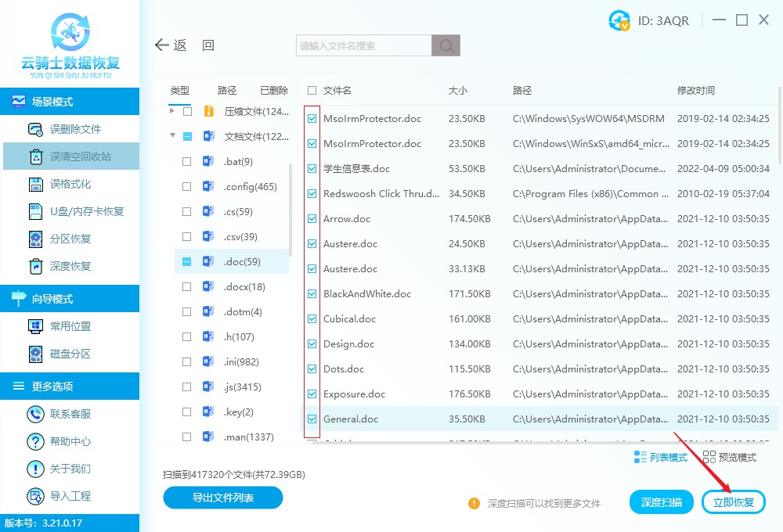Toggle the .doc(59) type checkbox
Screen dimensions: 783x532
(187, 262)
